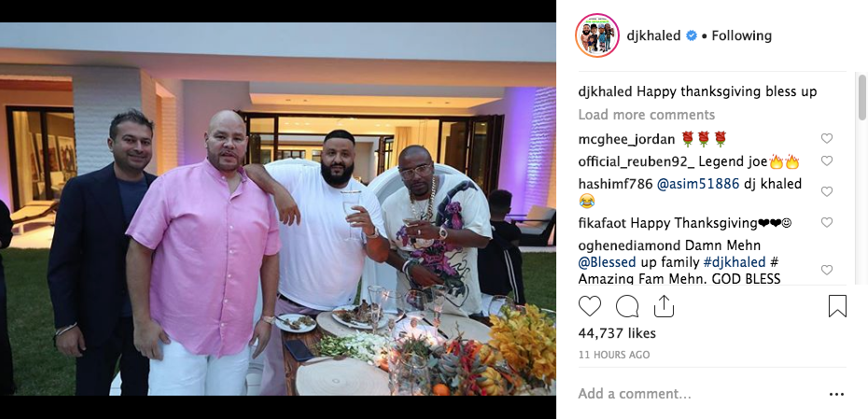Screen dimensions: 868x419
Task: Like the post with the heart icon
Action: (x=590, y=305)
